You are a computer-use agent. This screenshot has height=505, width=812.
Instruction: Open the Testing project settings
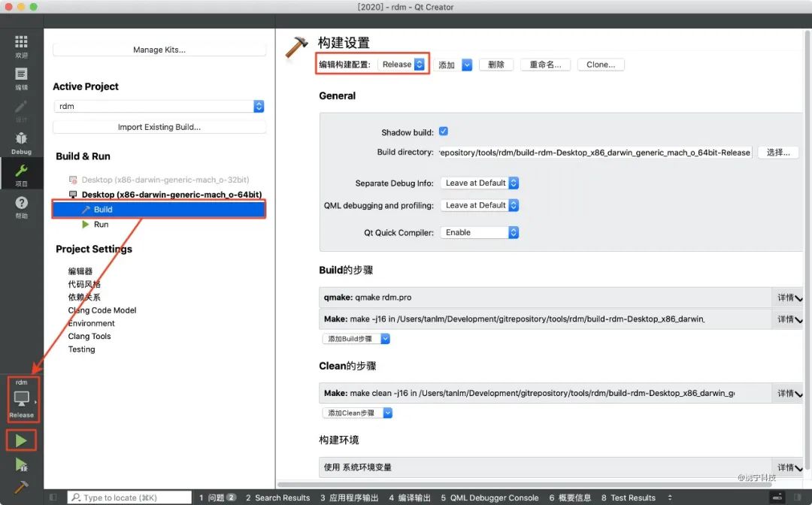point(82,349)
